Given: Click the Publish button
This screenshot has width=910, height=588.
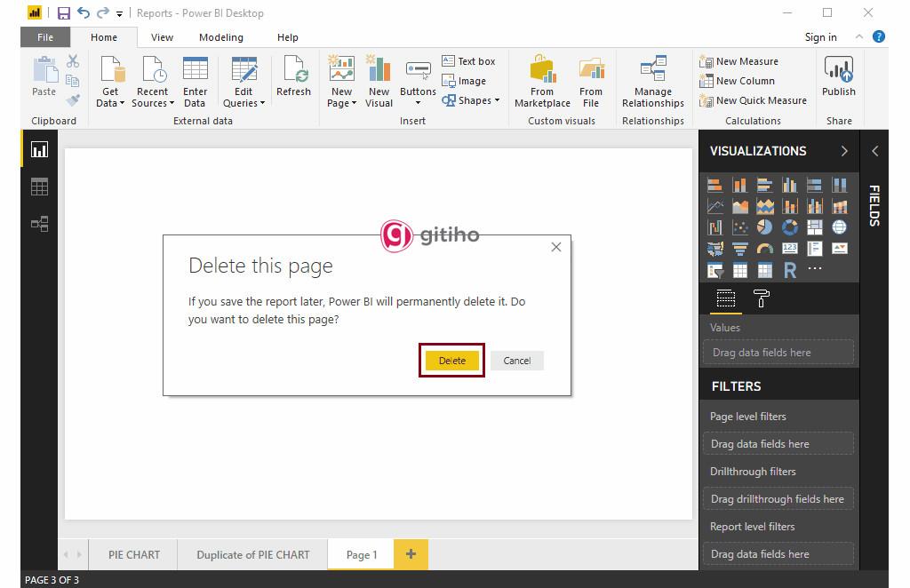Looking at the screenshot, I should (839, 76).
